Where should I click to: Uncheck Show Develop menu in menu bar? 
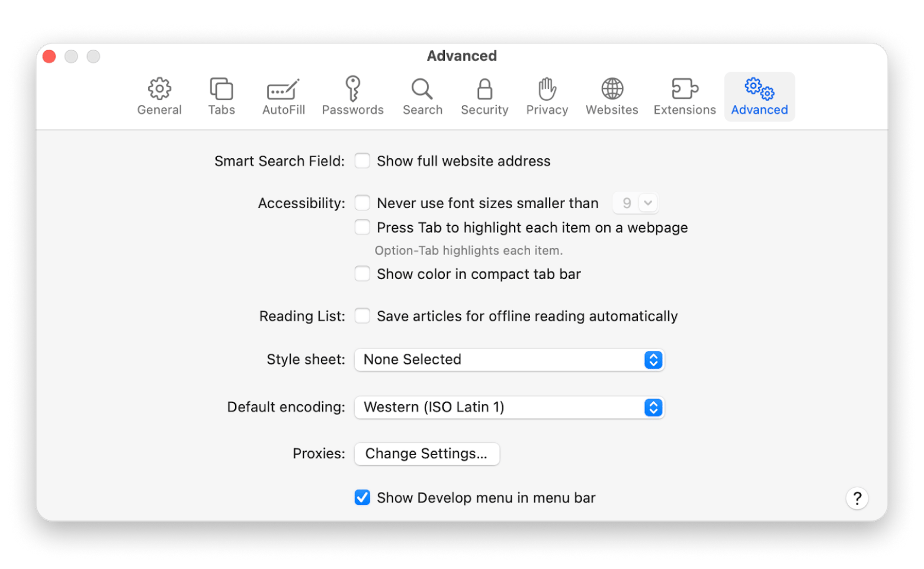pos(362,497)
